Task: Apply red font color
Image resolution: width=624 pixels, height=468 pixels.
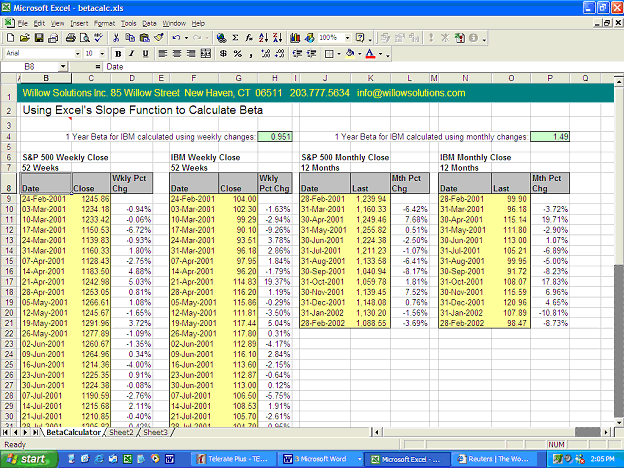Action: 370,54
